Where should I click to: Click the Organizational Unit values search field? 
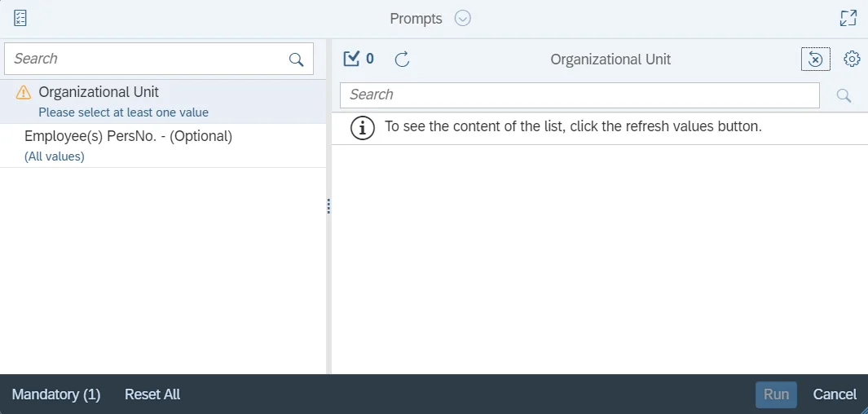(x=579, y=95)
